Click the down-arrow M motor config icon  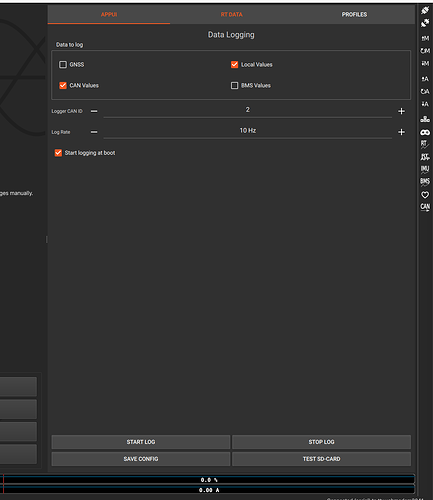(x=425, y=63)
